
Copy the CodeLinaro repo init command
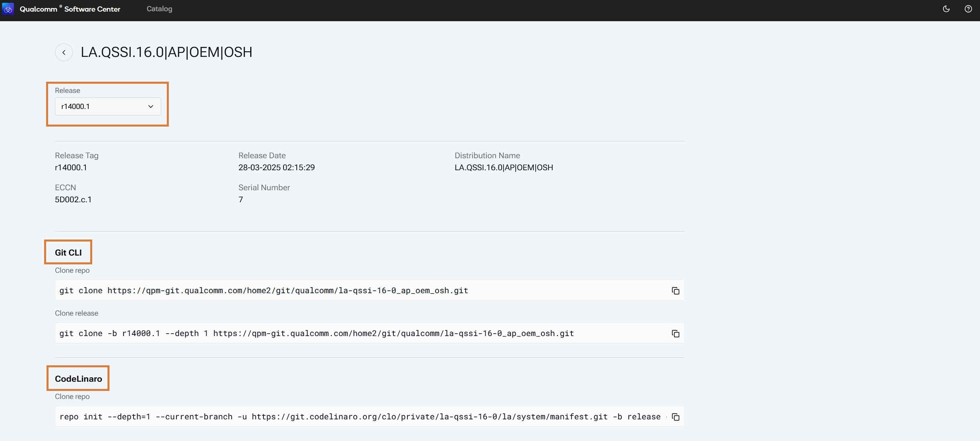(x=675, y=417)
